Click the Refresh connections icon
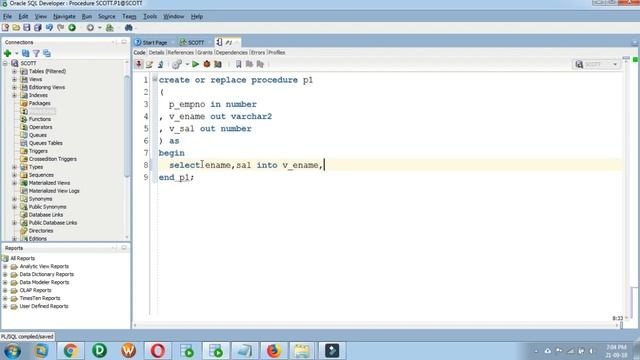This screenshot has width=640, height=360. pos(26,53)
